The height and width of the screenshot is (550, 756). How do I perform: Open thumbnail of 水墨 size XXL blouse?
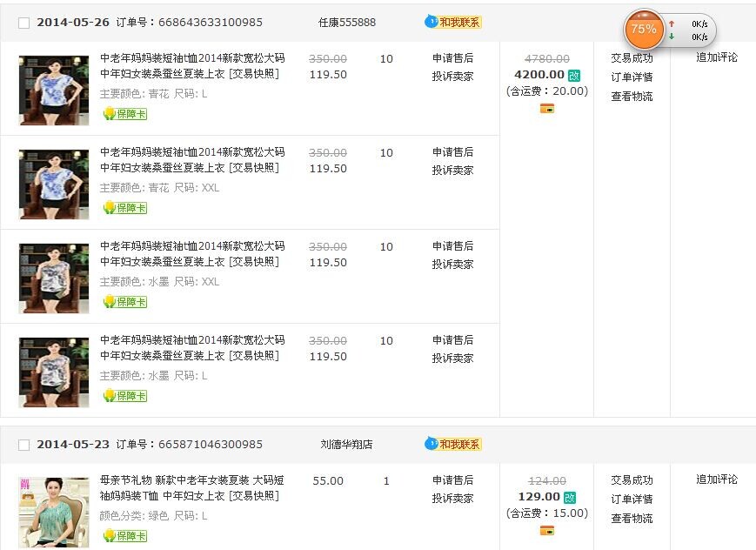[x=54, y=278]
